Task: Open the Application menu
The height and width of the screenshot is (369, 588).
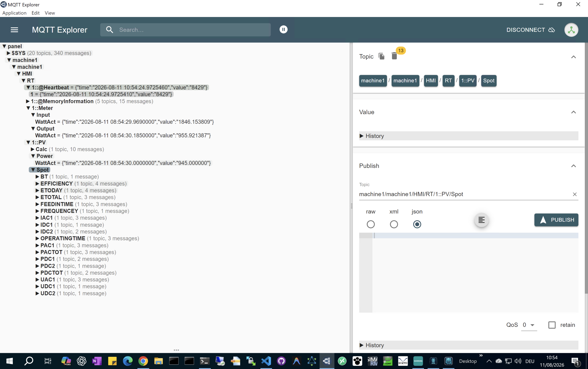Action: (14, 13)
